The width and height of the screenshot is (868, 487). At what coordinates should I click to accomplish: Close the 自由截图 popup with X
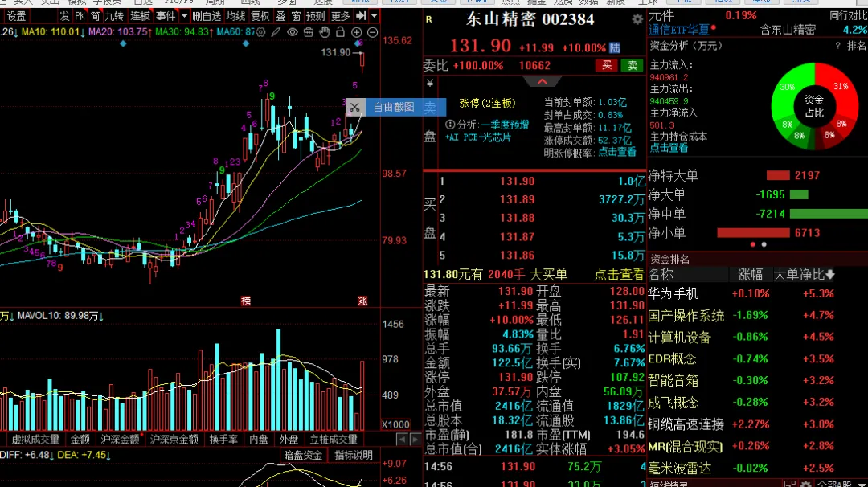(x=355, y=108)
